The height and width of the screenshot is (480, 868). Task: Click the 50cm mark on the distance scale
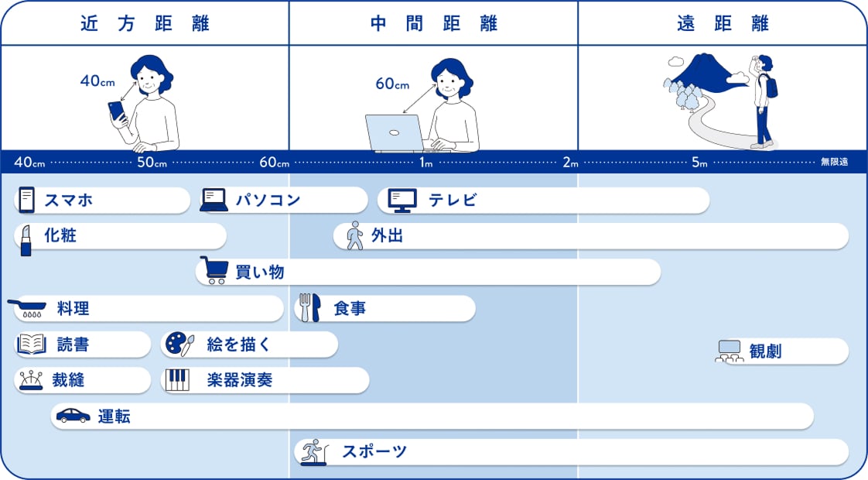(152, 163)
